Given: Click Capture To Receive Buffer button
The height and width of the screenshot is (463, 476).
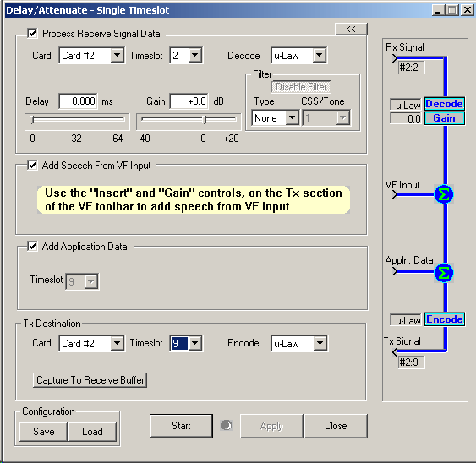Looking at the screenshot, I should [x=90, y=380].
